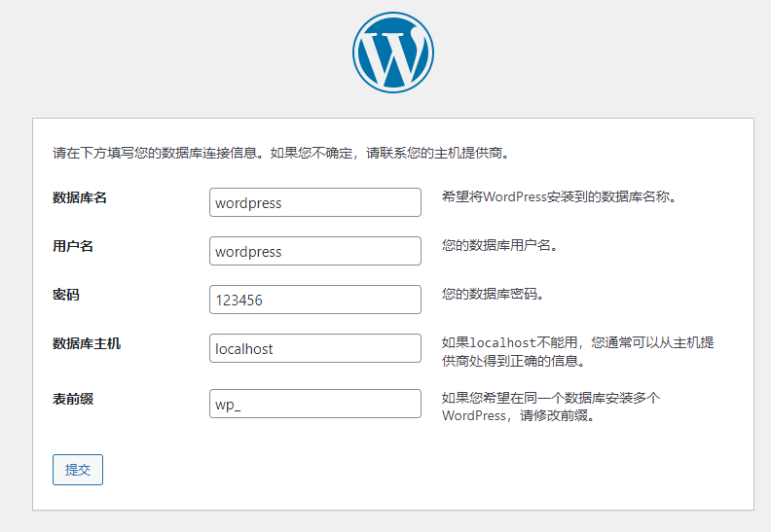Image resolution: width=771 pixels, height=532 pixels.
Task: Select the 密码 field containing 123456
Action: [315, 300]
